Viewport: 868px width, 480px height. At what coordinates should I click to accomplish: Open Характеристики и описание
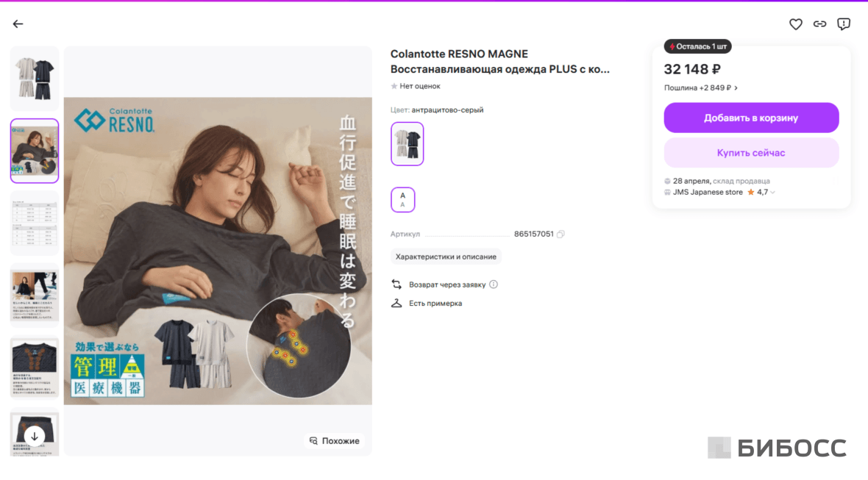pos(446,257)
